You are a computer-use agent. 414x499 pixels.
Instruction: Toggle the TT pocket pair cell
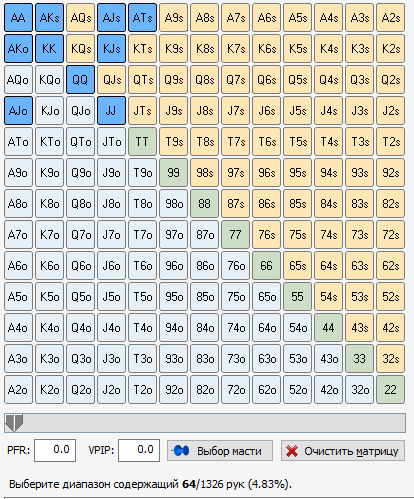point(142,142)
